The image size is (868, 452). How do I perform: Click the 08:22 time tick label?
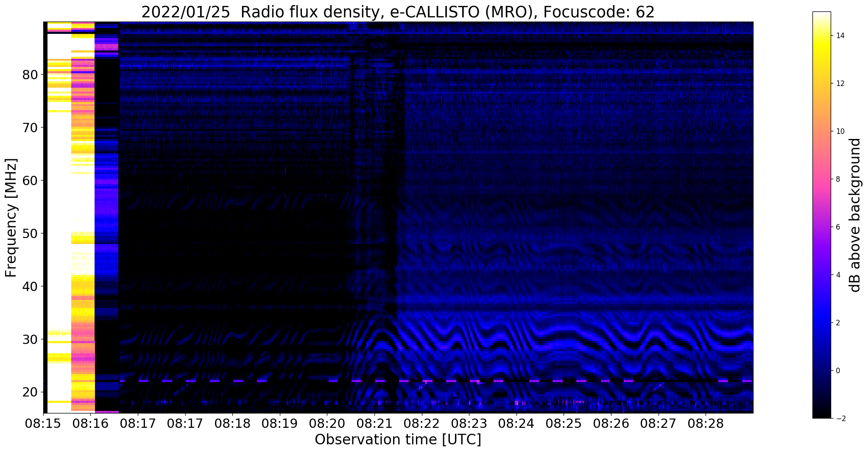point(421,424)
